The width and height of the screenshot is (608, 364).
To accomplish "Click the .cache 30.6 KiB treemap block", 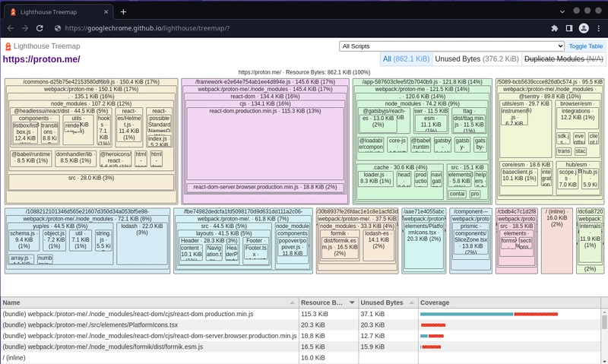I will [x=400, y=167].
